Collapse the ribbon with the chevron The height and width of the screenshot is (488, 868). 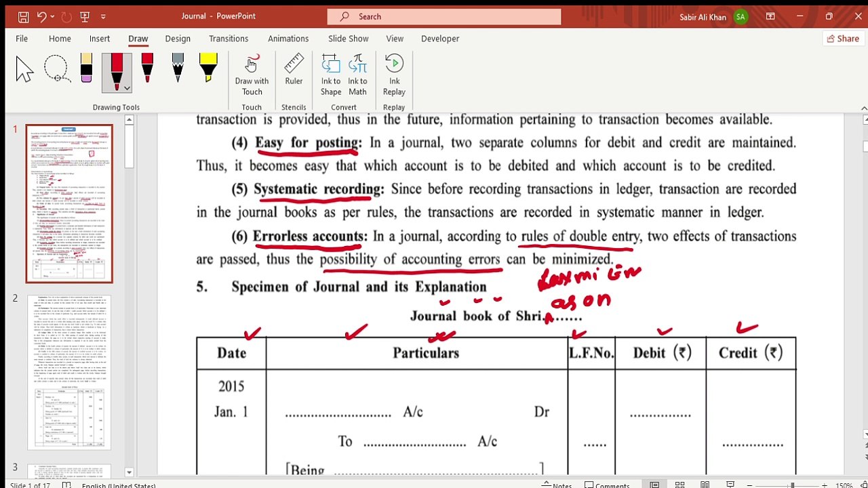pyautogui.click(x=863, y=108)
